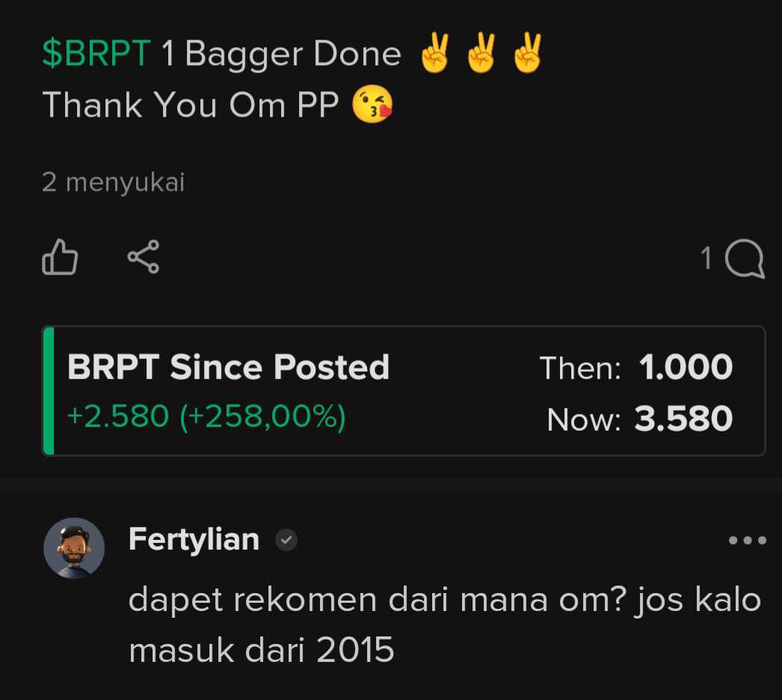This screenshot has height=700, width=782.
Task: Tap the 'Thank You Om PP' post text
Action: 191,105
